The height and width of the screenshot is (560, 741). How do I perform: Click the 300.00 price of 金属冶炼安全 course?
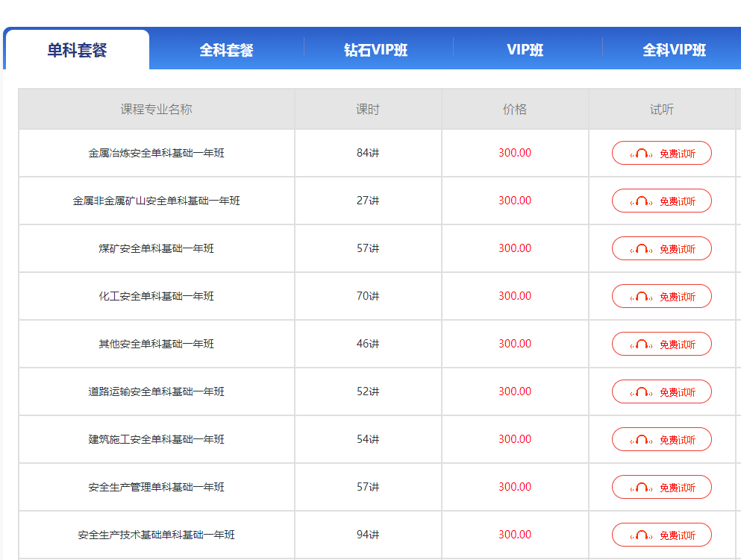tap(515, 153)
